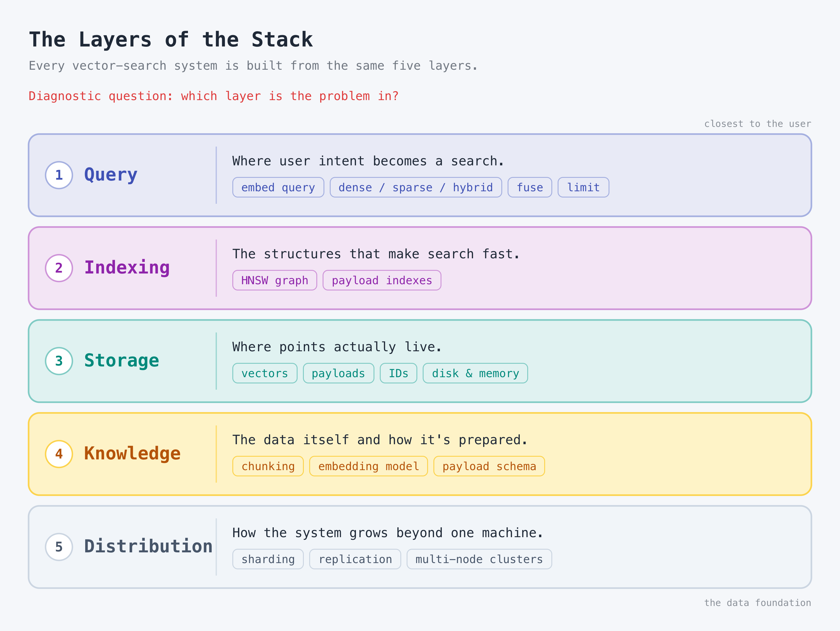
Task: Click 'Where points actually live.' text
Action: (x=337, y=347)
